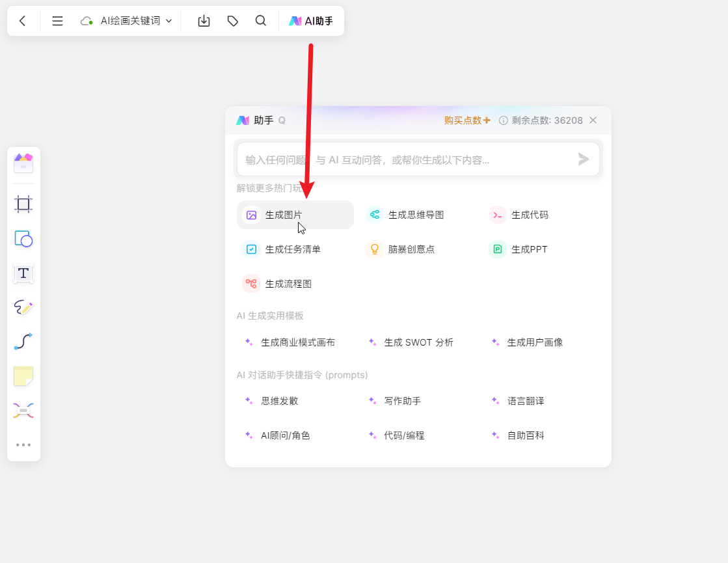Select the 自助百科 prompt
The image size is (728, 563).
pos(518,435)
